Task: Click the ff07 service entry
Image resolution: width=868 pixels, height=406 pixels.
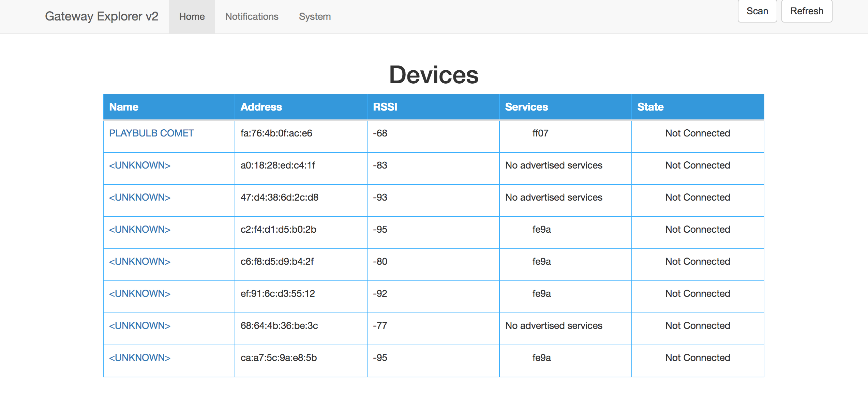Action: [540, 133]
